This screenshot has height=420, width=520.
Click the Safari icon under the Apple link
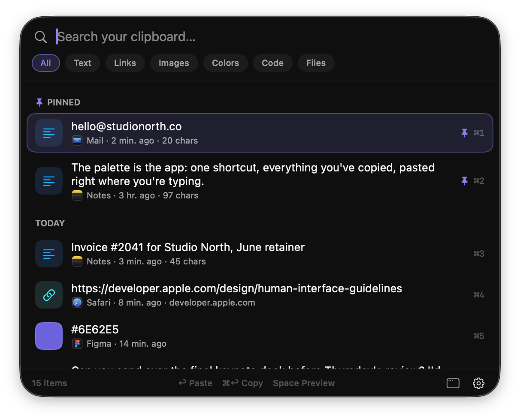click(x=77, y=303)
